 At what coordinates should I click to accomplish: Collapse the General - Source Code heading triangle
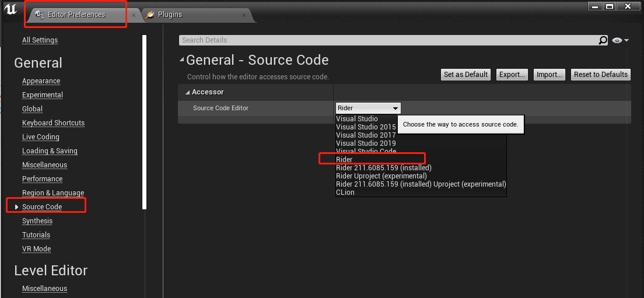182,60
